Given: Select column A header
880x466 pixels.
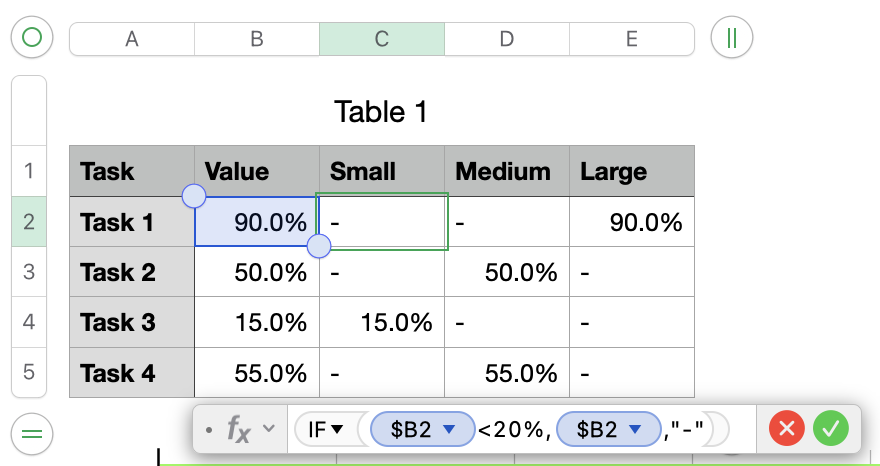Looking at the screenshot, I should pyautogui.click(x=131, y=39).
